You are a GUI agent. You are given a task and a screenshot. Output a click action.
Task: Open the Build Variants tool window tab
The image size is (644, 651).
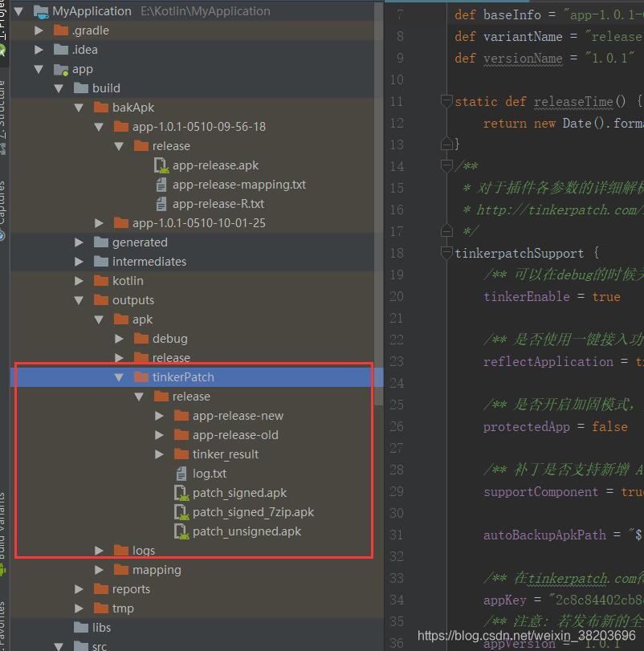3,534
